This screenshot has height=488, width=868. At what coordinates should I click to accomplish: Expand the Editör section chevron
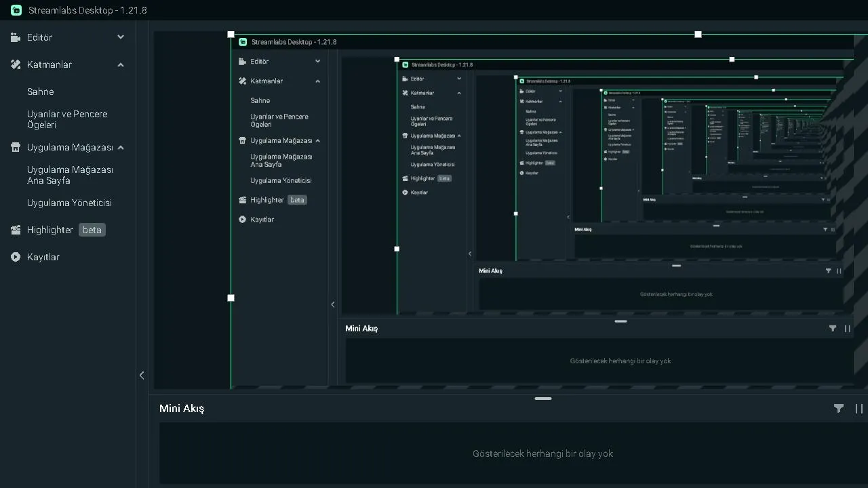pyautogui.click(x=121, y=37)
